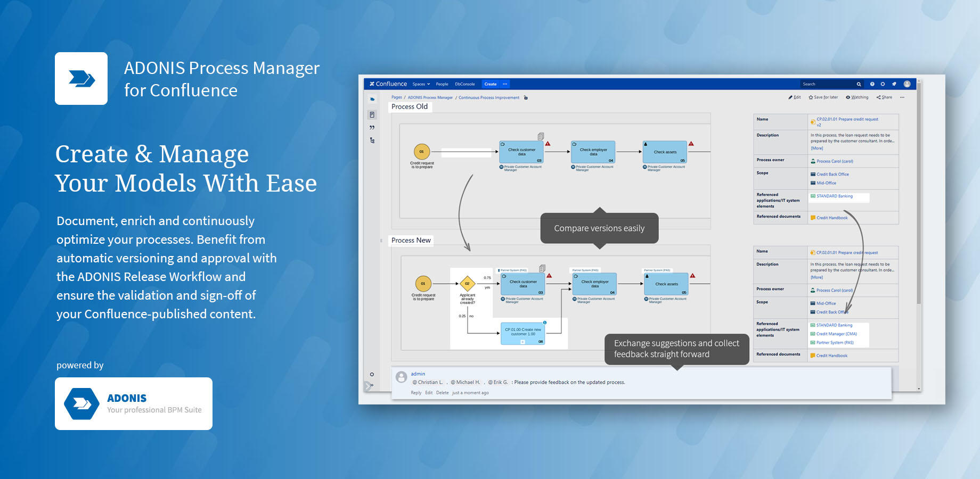The width and height of the screenshot is (980, 479).
Task: Click inside the Search input field
Action: 826,84
